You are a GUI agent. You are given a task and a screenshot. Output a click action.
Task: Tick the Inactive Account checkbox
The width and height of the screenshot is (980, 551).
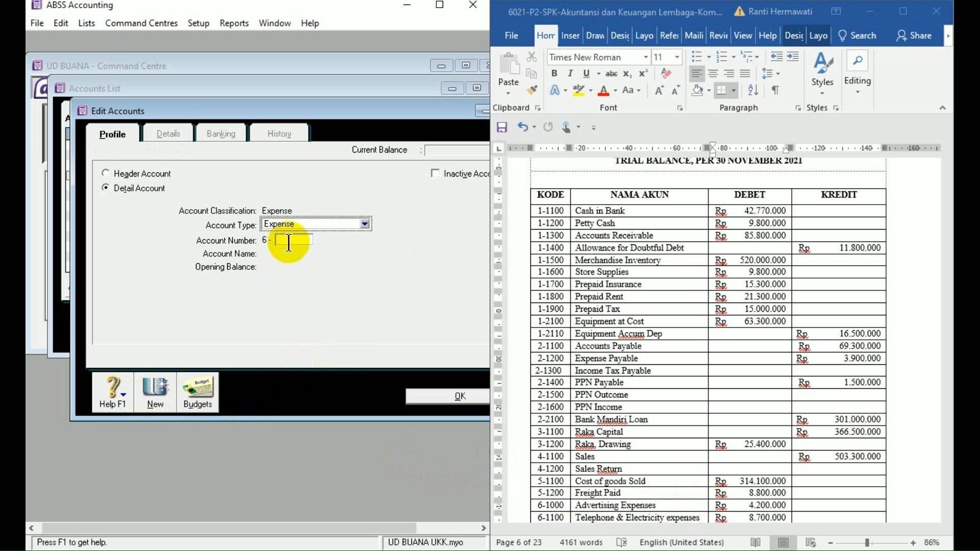(x=435, y=173)
